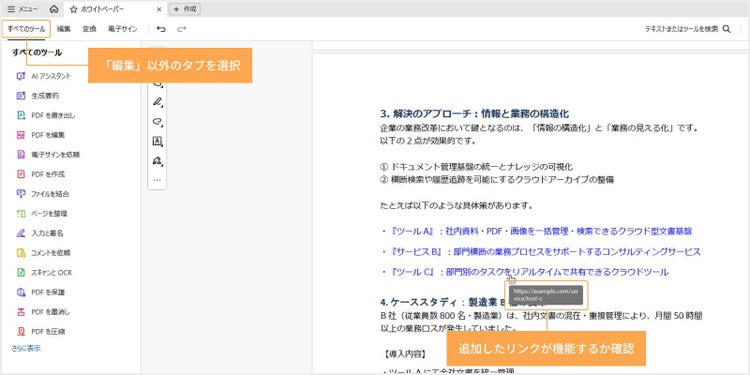Click line ② 横断検索や履歴追跡 text
This screenshot has width=750, height=375.
tap(497, 180)
